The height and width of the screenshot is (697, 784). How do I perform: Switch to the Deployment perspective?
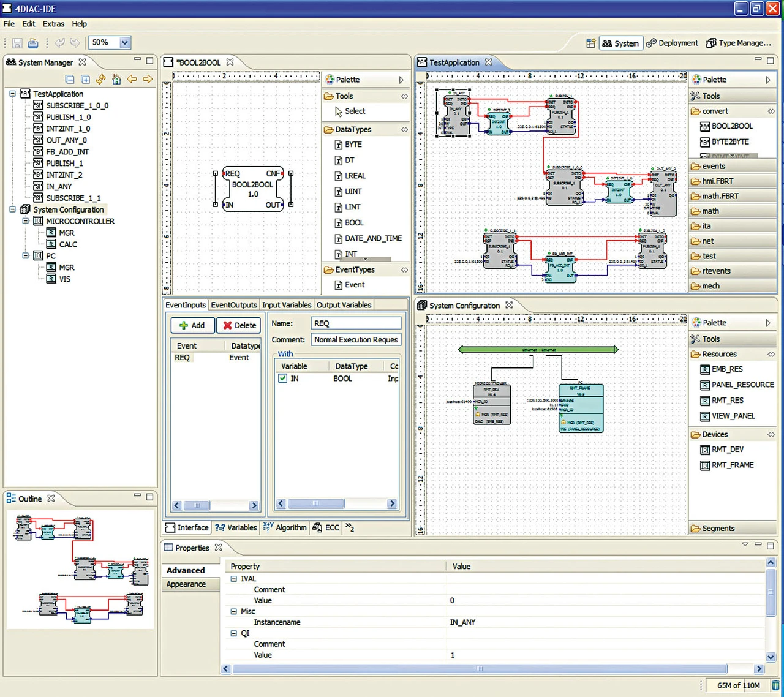pos(672,43)
